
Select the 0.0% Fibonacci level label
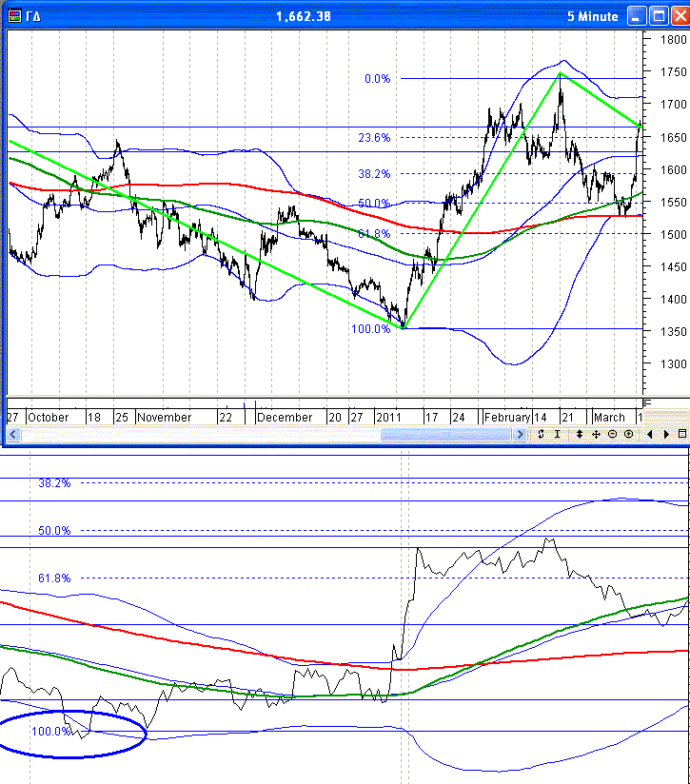coord(377,79)
